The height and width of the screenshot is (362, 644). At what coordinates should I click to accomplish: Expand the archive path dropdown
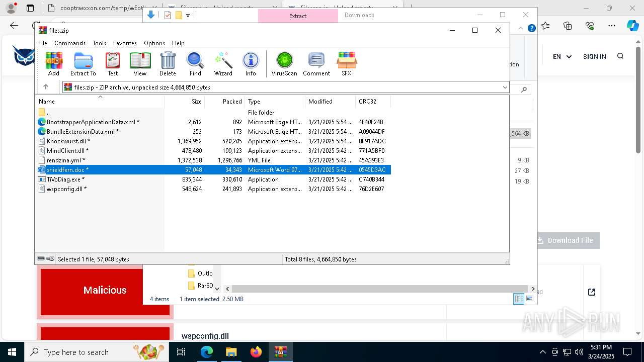(x=505, y=87)
